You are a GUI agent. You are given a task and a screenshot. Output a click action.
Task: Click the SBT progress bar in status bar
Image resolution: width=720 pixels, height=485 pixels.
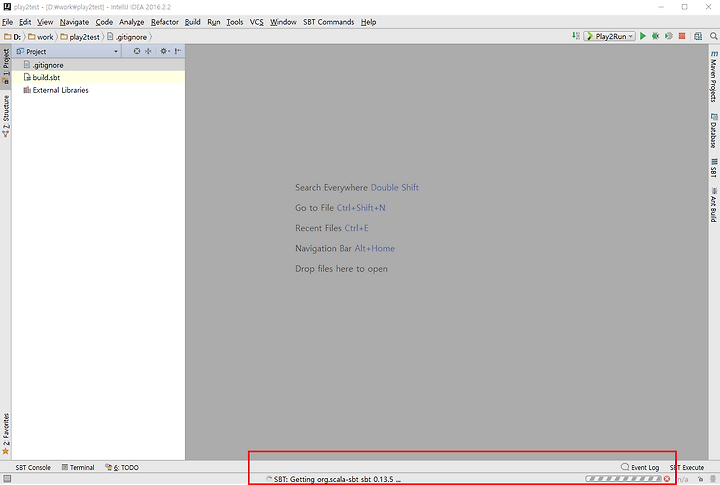coord(624,479)
